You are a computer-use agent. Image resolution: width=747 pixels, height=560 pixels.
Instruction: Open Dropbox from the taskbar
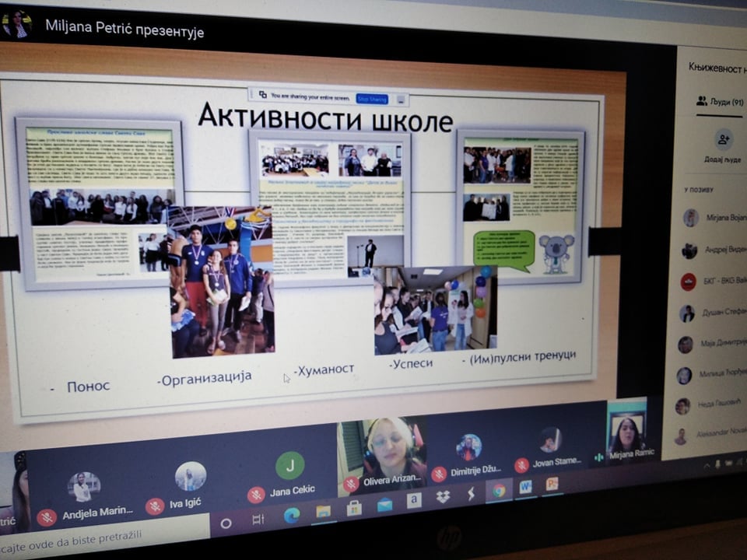(x=443, y=496)
